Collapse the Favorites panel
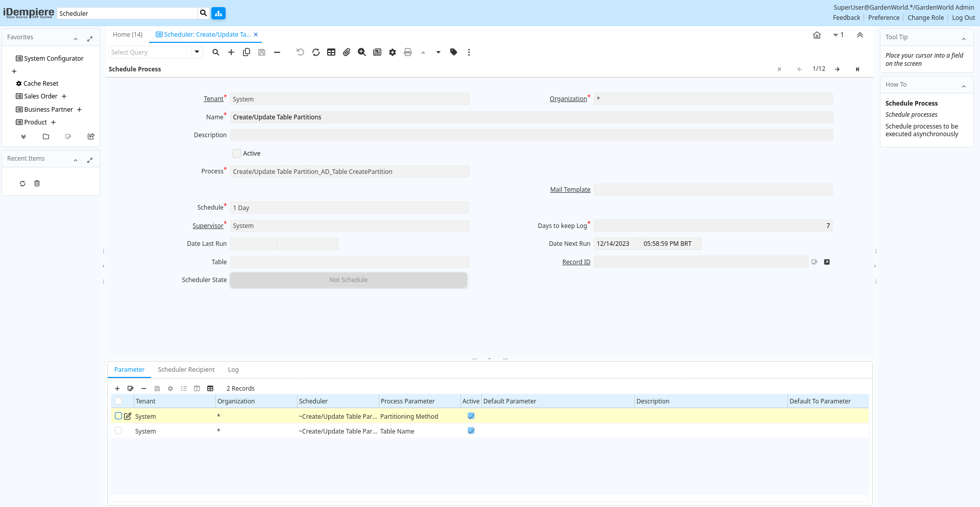The width and height of the screenshot is (980, 507). [76, 38]
